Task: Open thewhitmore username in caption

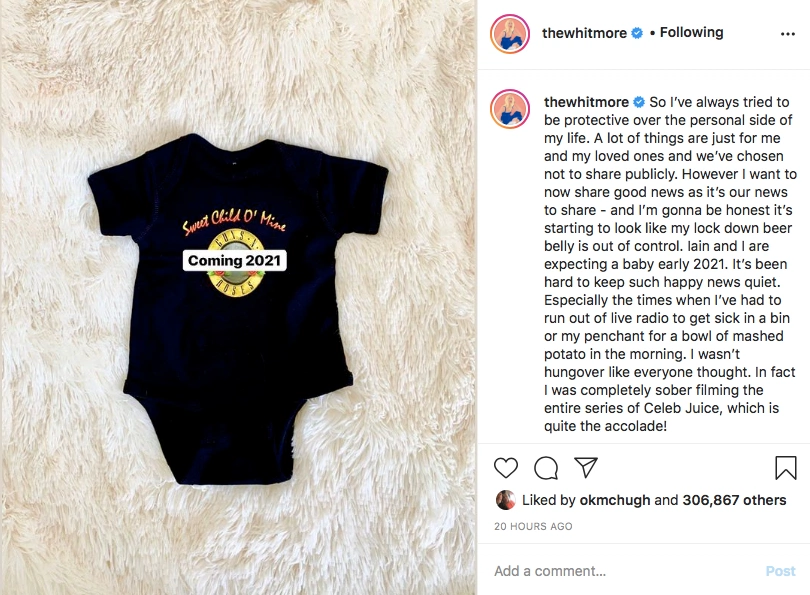Action: click(586, 102)
